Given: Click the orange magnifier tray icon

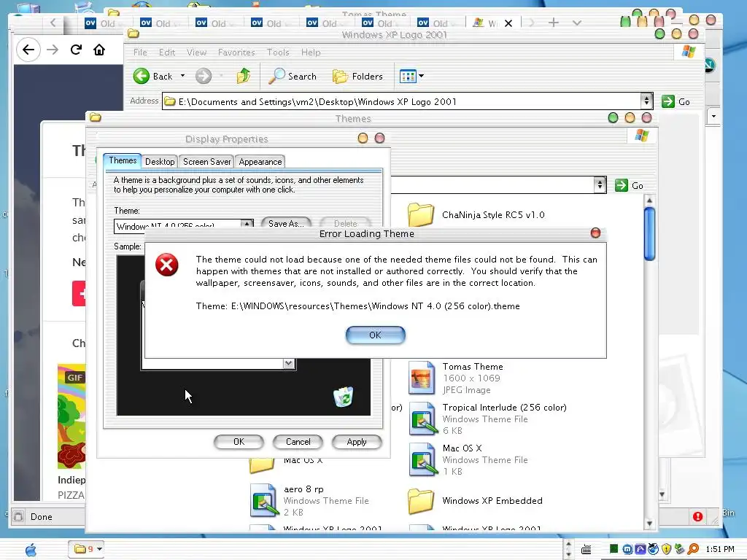Looking at the screenshot, I should click(x=693, y=549).
